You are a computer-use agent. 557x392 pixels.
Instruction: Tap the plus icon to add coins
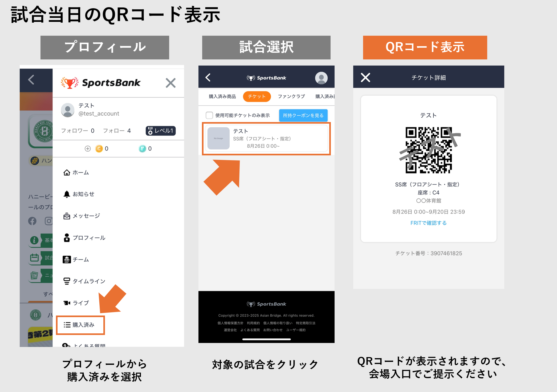[x=88, y=148]
